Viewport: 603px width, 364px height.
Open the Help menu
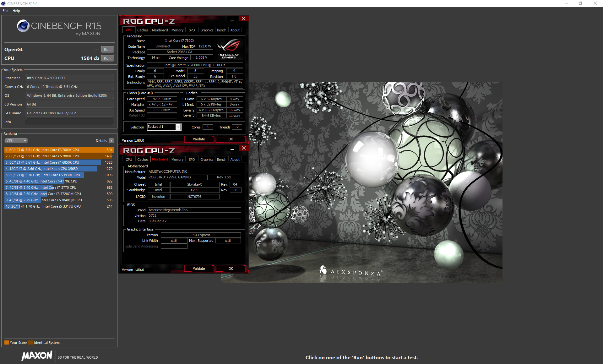tap(16, 11)
